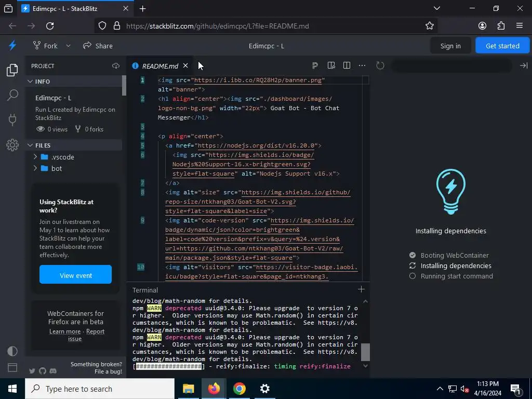Screen dimensions: 532x399
Task: Open Firefox account icon
Action: tap(482, 26)
